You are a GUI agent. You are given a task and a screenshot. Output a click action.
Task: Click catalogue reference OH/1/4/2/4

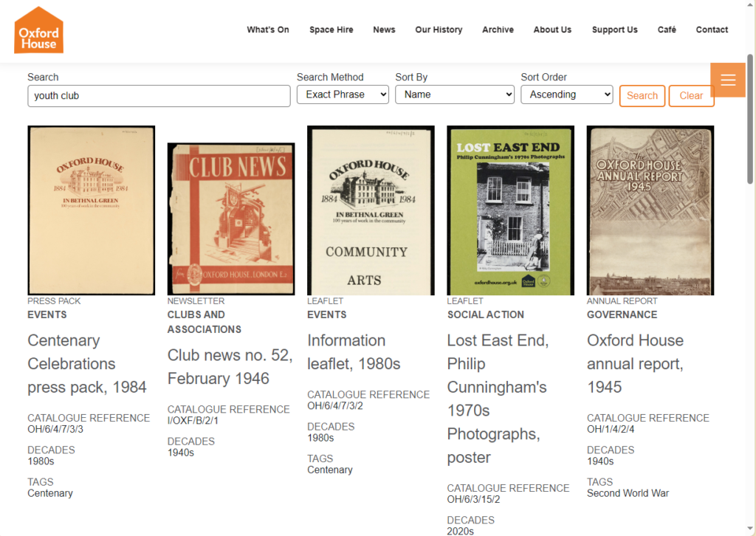(611, 429)
